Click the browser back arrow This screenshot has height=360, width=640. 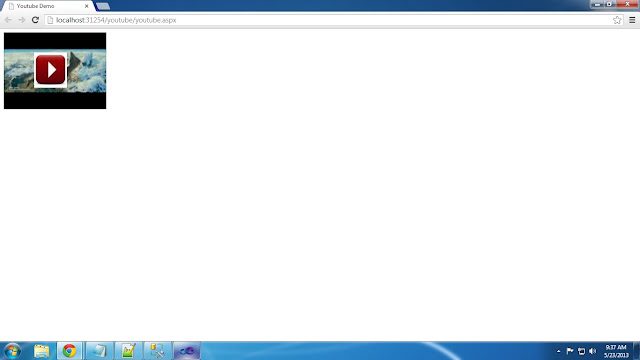[8, 20]
